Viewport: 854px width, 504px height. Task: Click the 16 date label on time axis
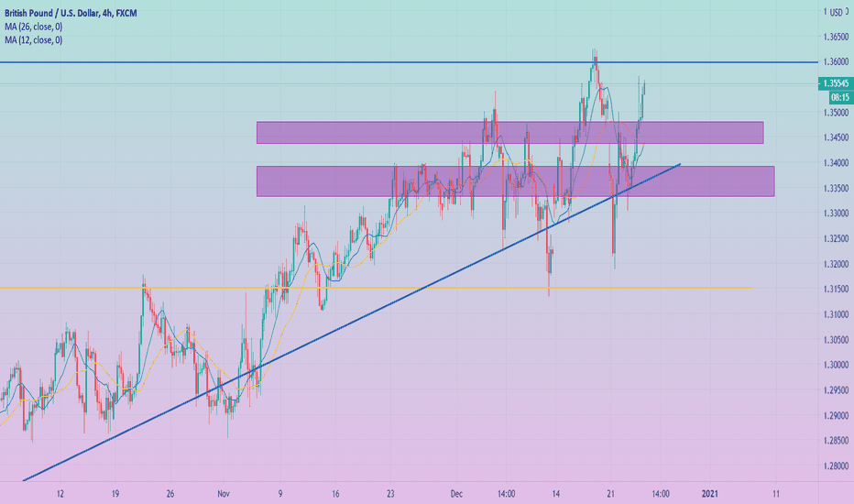click(x=335, y=494)
